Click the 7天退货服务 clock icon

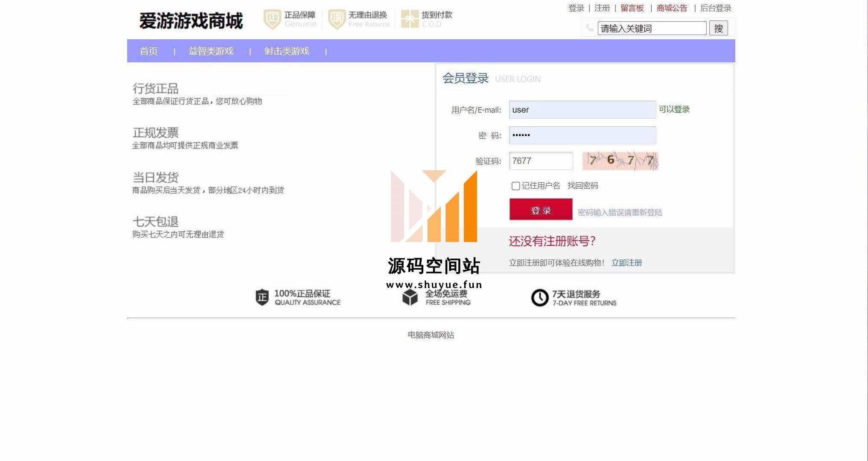540,298
